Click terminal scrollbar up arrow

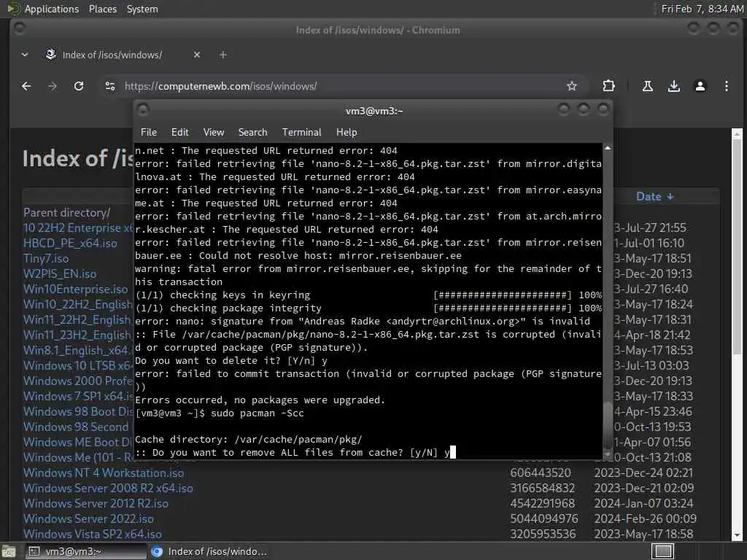point(608,149)
